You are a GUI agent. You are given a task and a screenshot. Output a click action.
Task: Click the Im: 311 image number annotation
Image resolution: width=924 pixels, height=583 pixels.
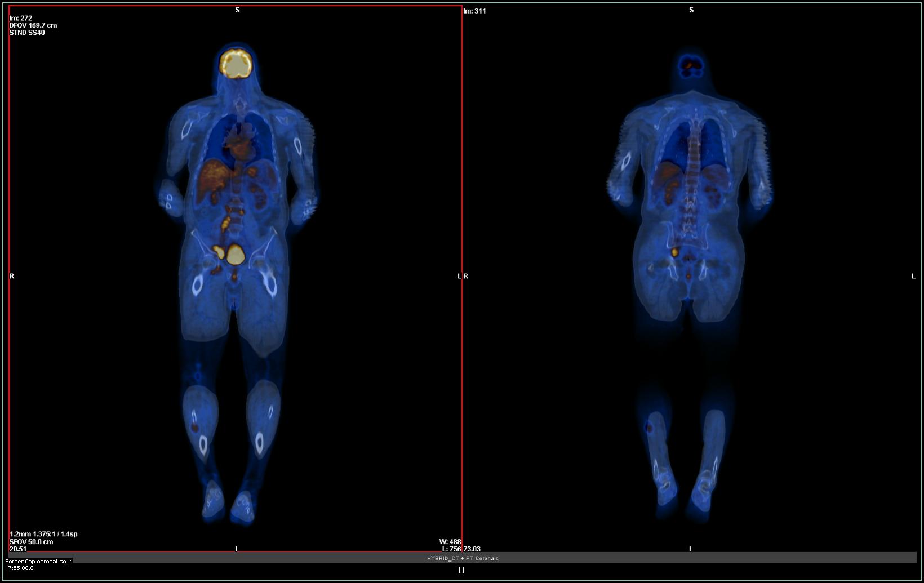pyautogui.click(x=474, y=11)
